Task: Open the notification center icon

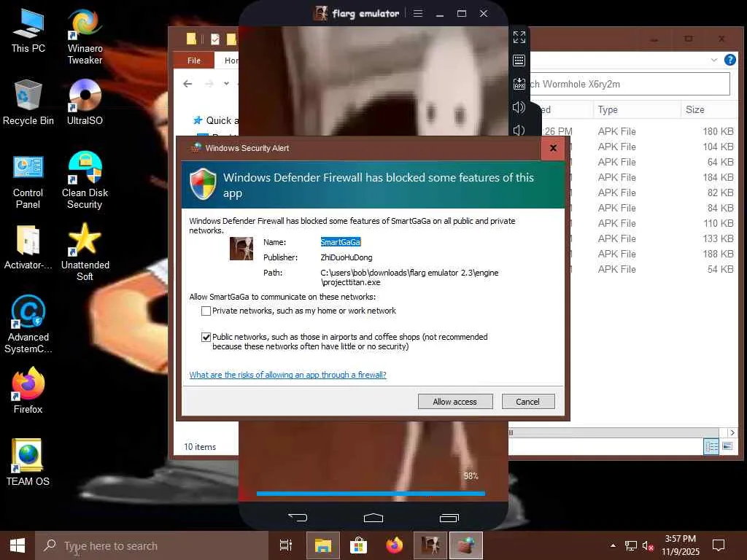Action: click(719, 545)
